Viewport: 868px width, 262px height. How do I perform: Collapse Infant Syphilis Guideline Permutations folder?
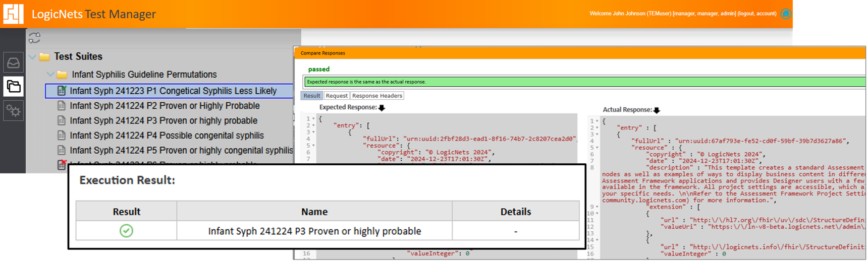(x=50, y=75)
